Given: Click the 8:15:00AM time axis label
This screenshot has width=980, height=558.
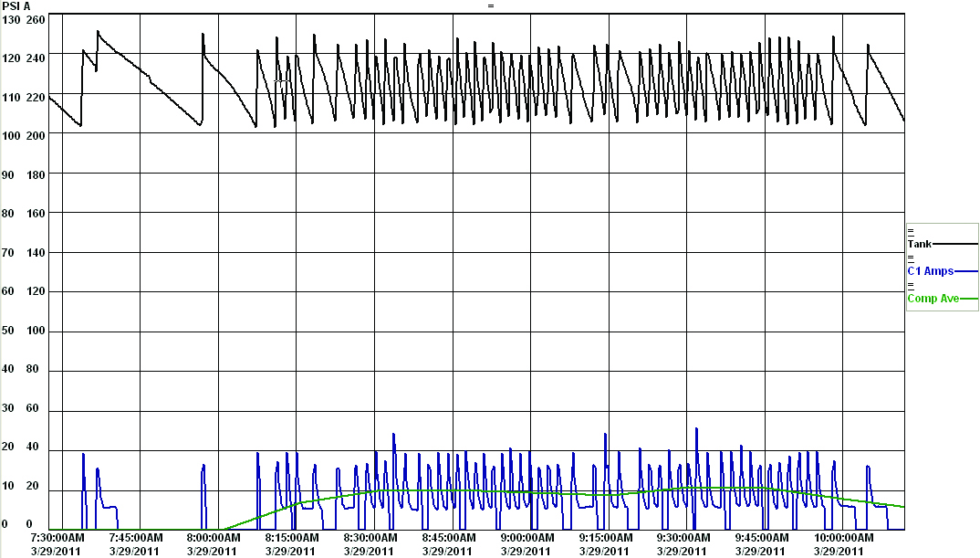Looking at the screenshot, I should pyautogui.click(x=292, y=537).
